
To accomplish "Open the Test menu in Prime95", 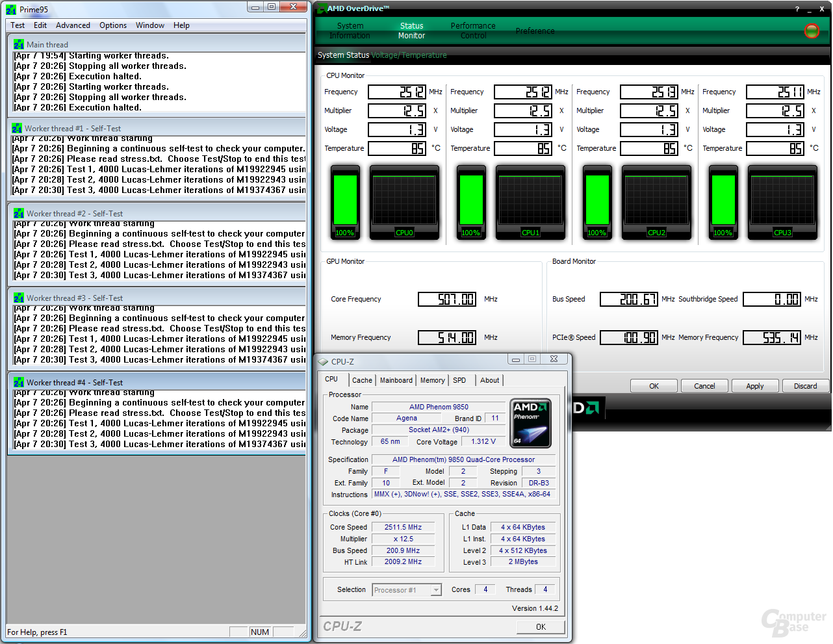I will click(x=18, y=25).
